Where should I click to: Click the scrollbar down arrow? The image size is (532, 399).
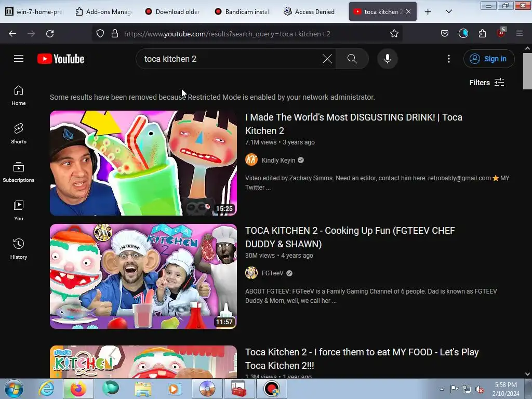coord(527,374)
